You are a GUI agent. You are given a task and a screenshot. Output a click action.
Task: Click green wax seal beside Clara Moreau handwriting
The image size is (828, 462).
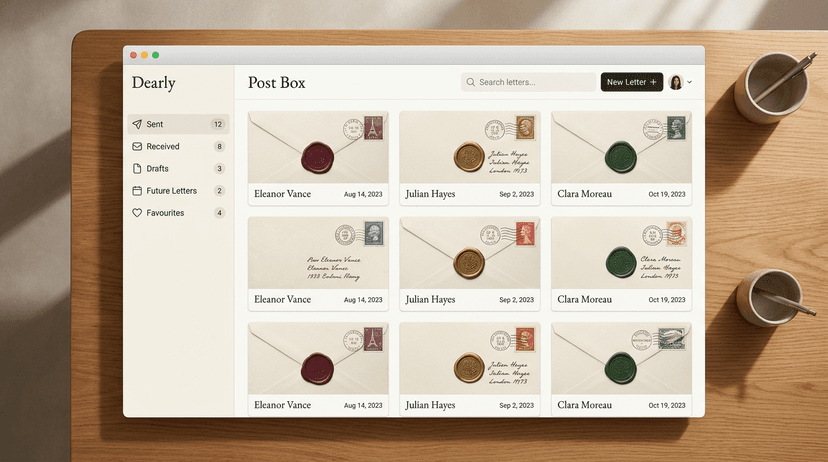(621, 262)
